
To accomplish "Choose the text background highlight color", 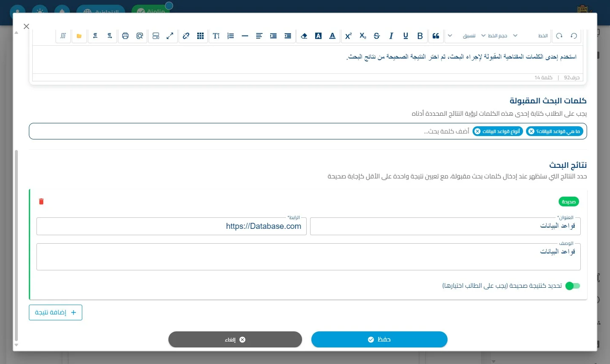I will [318, 36].
